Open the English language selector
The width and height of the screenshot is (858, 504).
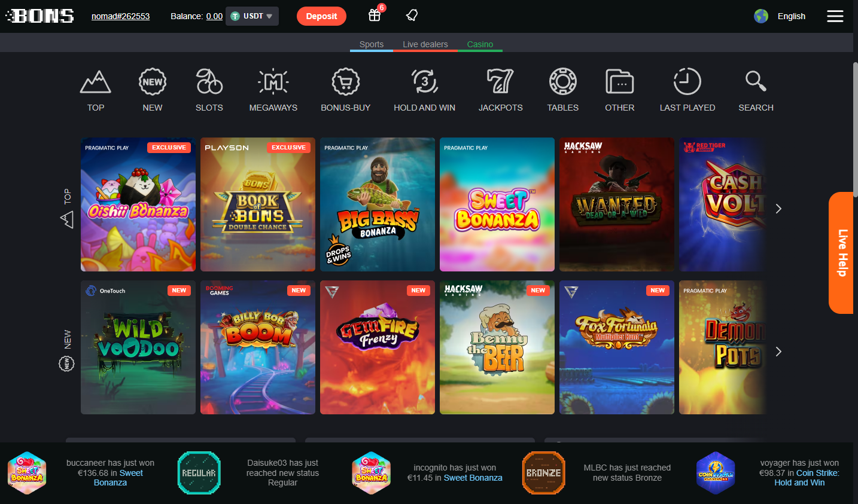click(x=792, y=16)
